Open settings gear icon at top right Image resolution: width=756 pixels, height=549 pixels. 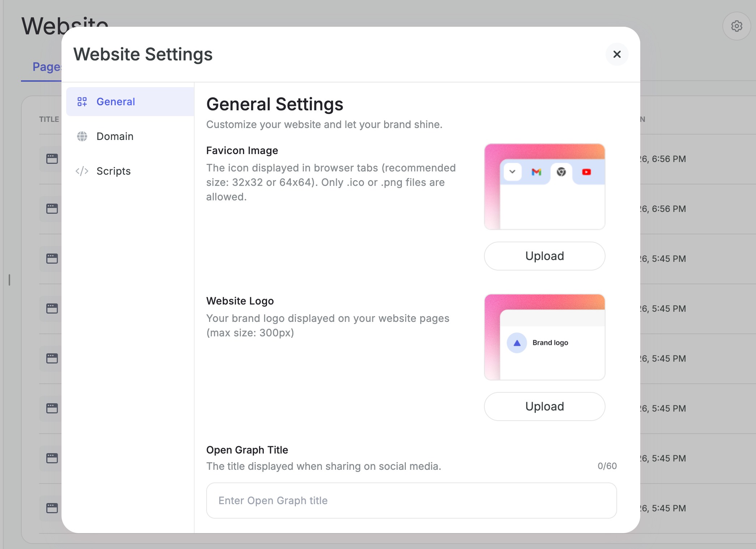tap(736, 26)
